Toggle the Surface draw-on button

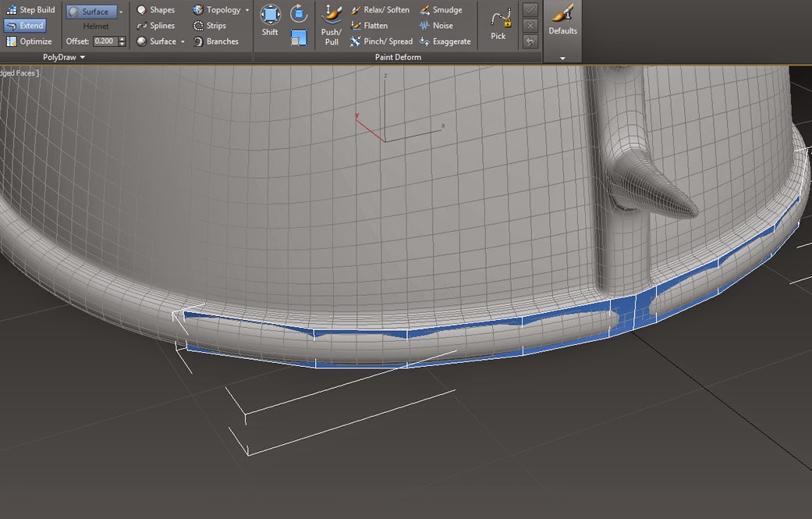pyautogui.click(x=90, y=12)
